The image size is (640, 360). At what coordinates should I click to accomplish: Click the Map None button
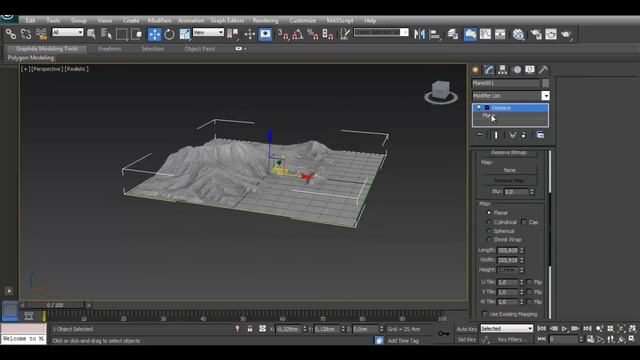coord(509,170)
